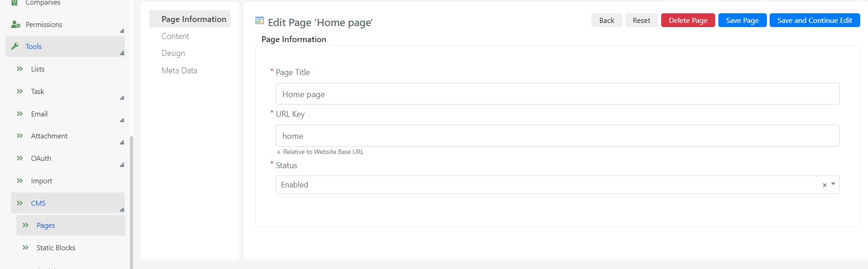Clear the Status selection with the x
Image resolution: width=868 pixels, height=269 pixels.
tap(825, 185)
